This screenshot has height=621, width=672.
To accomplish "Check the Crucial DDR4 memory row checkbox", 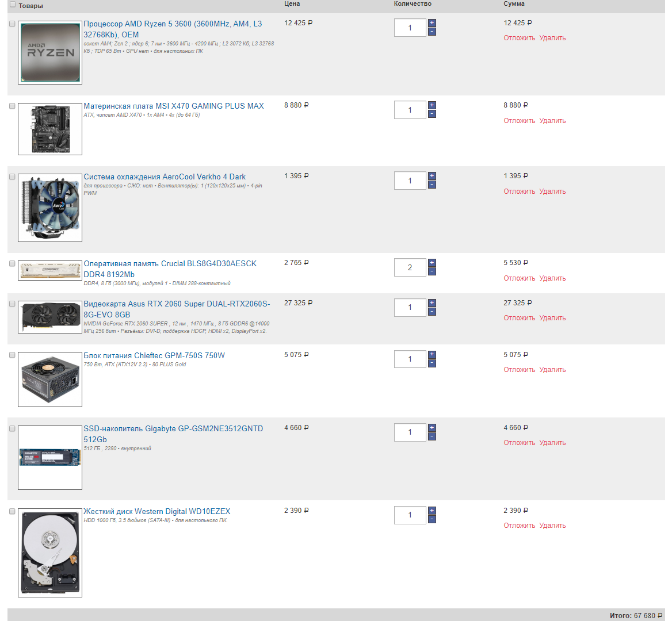I will coord(13,264).
